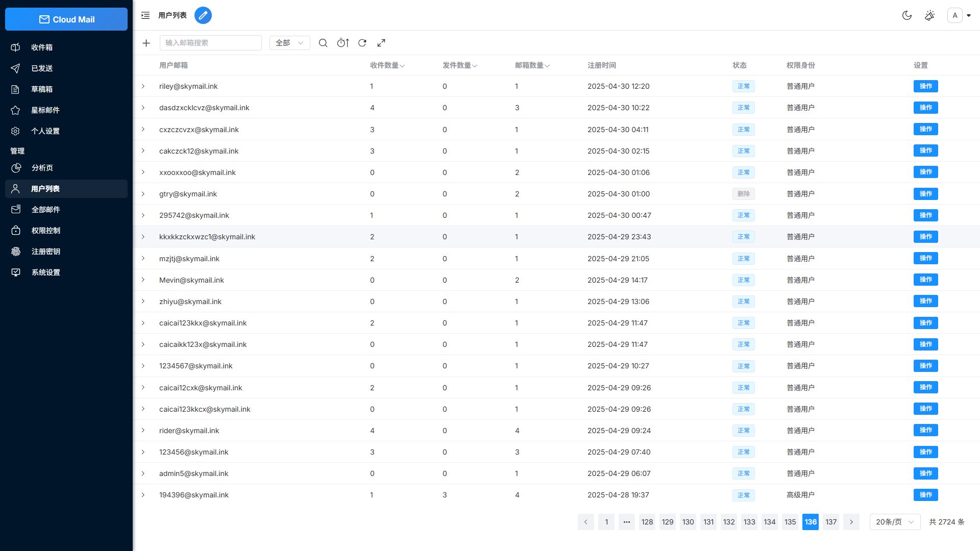Screen dimensions: 980x551
Task: Collapse sidebar with the menu fold icon
Action: (x=145, y=15)
